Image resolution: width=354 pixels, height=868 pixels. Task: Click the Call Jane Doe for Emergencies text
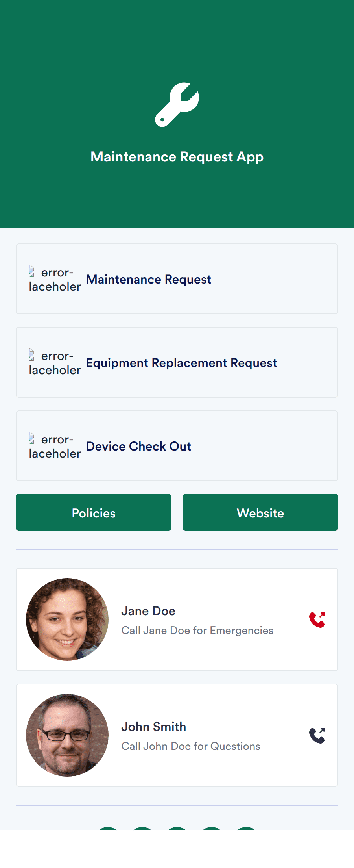(197, 631)
